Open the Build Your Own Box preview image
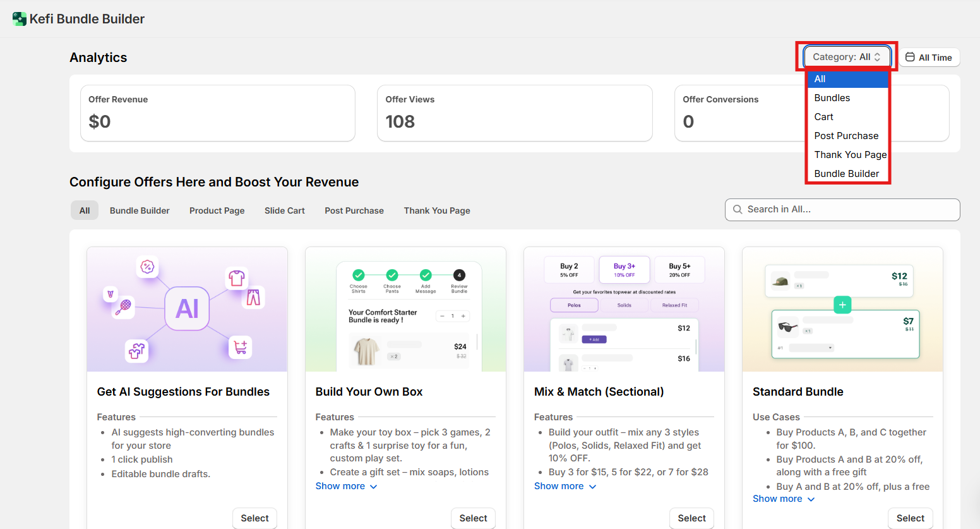Screen dimensions: 980x529 pyautogui.click(x=405, y=309)
